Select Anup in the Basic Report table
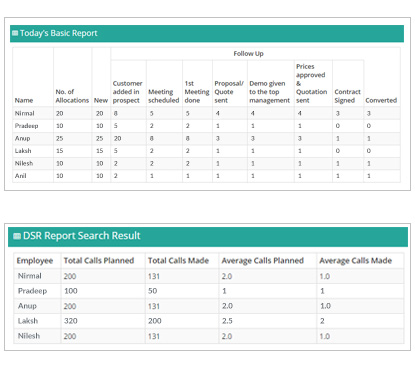The image size is (415, 368). tap(22, 138)
